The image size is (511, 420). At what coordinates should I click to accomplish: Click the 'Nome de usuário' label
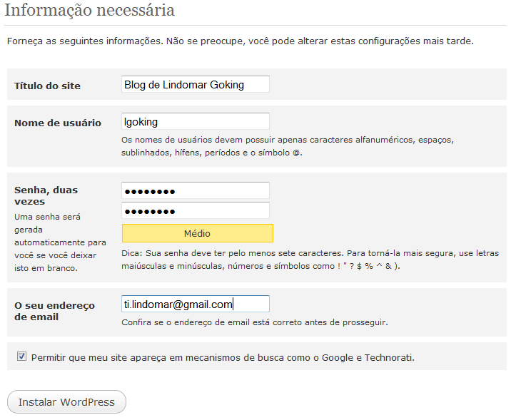click(58, 123)
